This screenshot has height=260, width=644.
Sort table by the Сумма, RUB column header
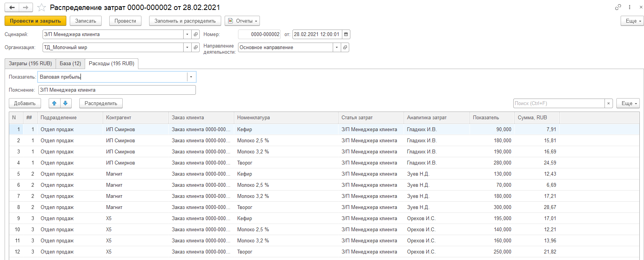click(x=536, y=118)
